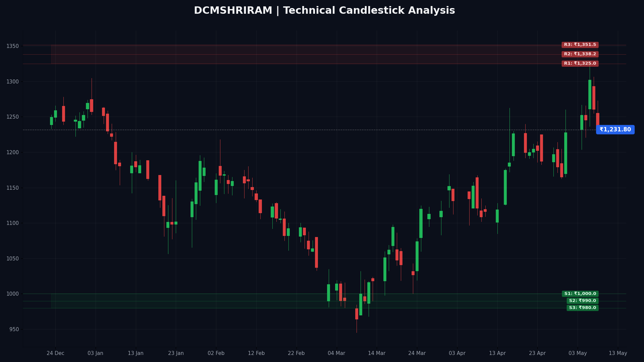
Task: Click the 1000 y-axis tick label
Action: tap(13, 294)
